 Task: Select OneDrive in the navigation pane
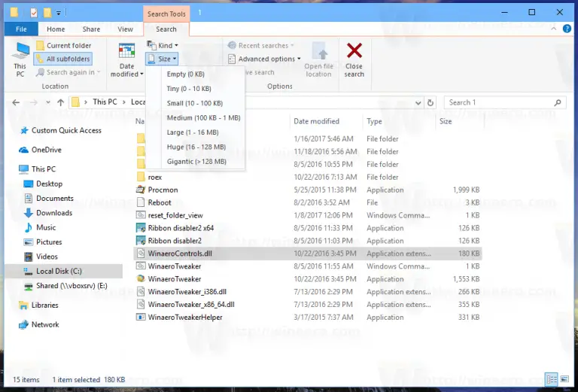point(46,150)
